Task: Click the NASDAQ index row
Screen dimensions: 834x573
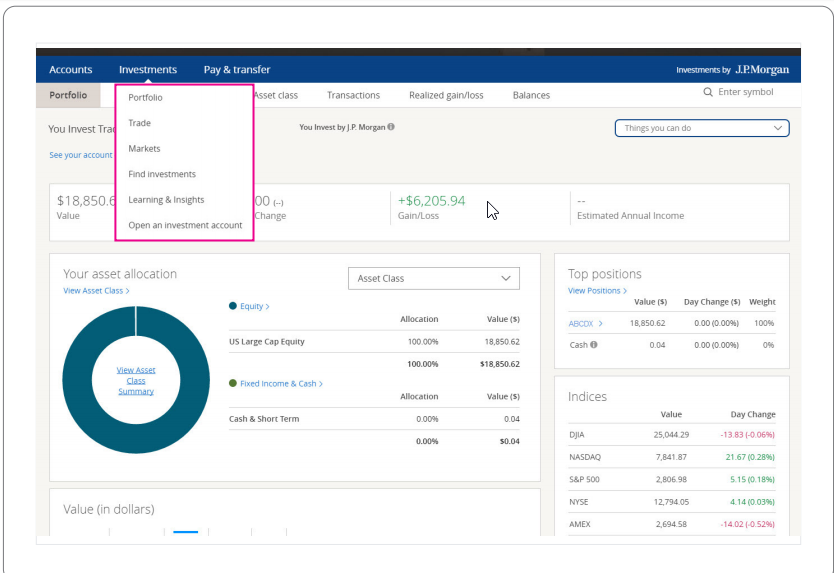Action: (x=672, y=457)
